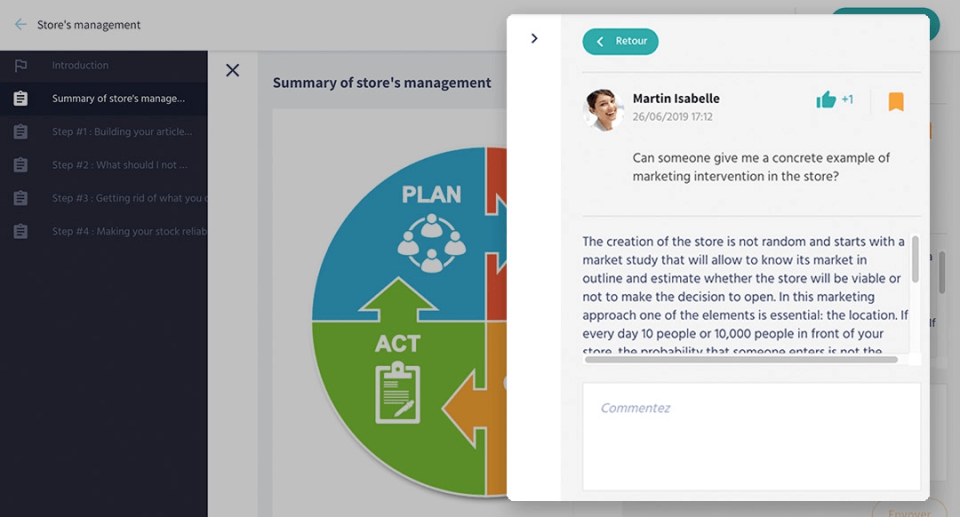
Task: Click the Retour back button
Action: pos(620,41)
